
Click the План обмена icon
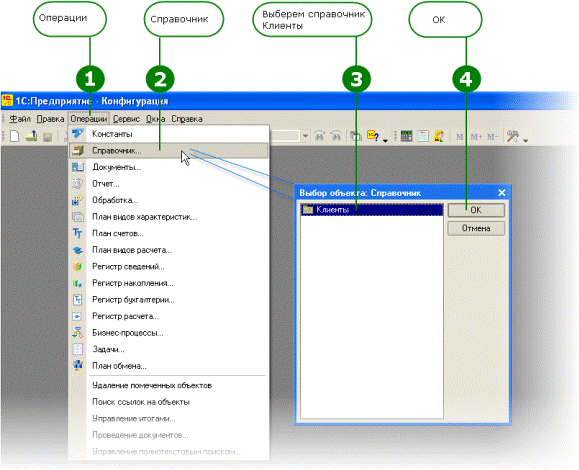click(x=78, y=366)
